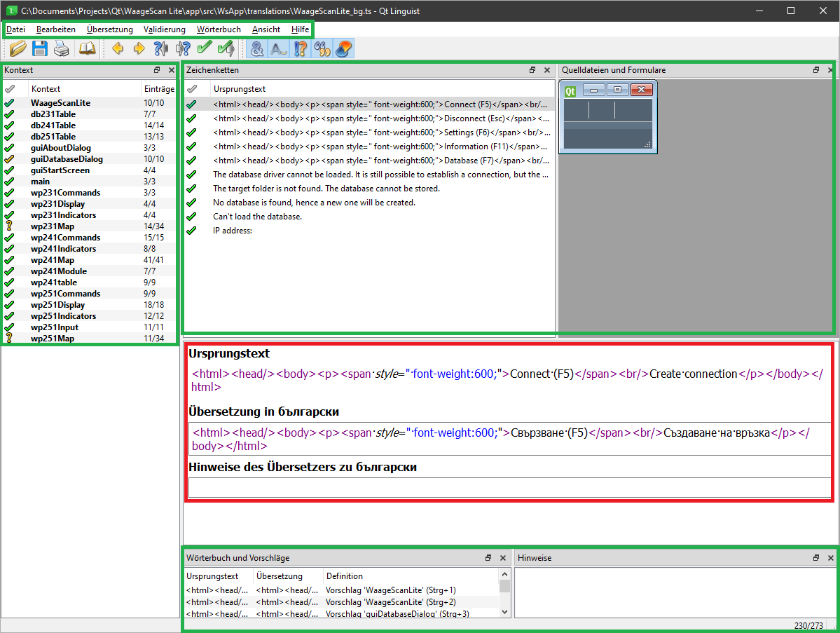This screenshot has width=840, height=633.
Task: Go to previous entry with left arrow
Action: pyautogui.click(x=117, y=49)
